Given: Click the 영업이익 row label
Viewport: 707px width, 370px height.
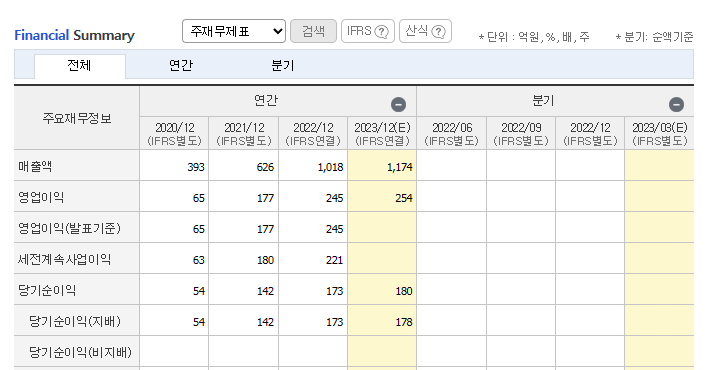Looking at the screenshot, I should pos(41,197).
